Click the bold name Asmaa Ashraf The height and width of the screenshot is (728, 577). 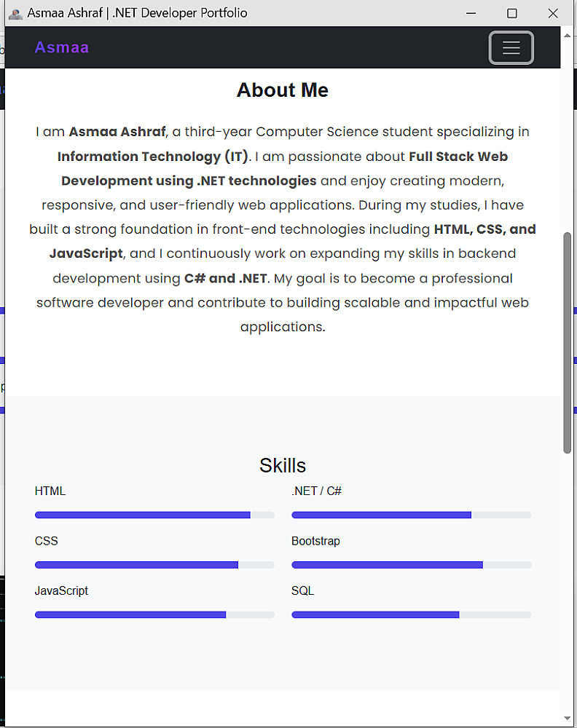pyautogui.click(x=117, y=132)
